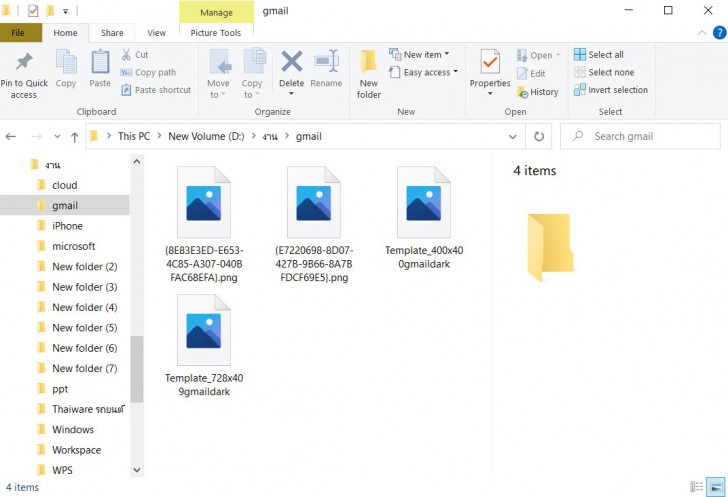Select Template_728x409gmaildark file
This screenshot has width=728, height=497.
204,346
